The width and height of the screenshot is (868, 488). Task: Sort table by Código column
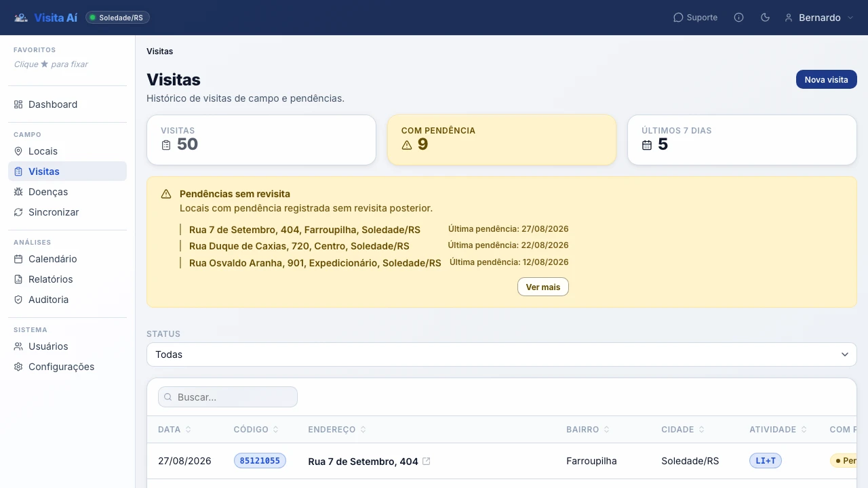click(256, 430)
